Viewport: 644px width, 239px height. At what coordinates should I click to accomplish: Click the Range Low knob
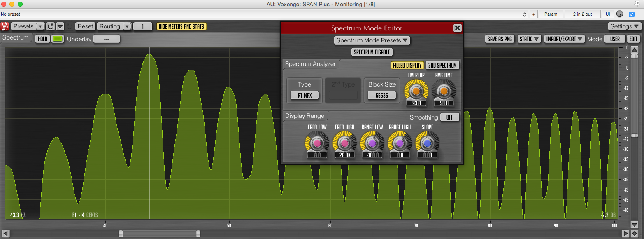372,143
